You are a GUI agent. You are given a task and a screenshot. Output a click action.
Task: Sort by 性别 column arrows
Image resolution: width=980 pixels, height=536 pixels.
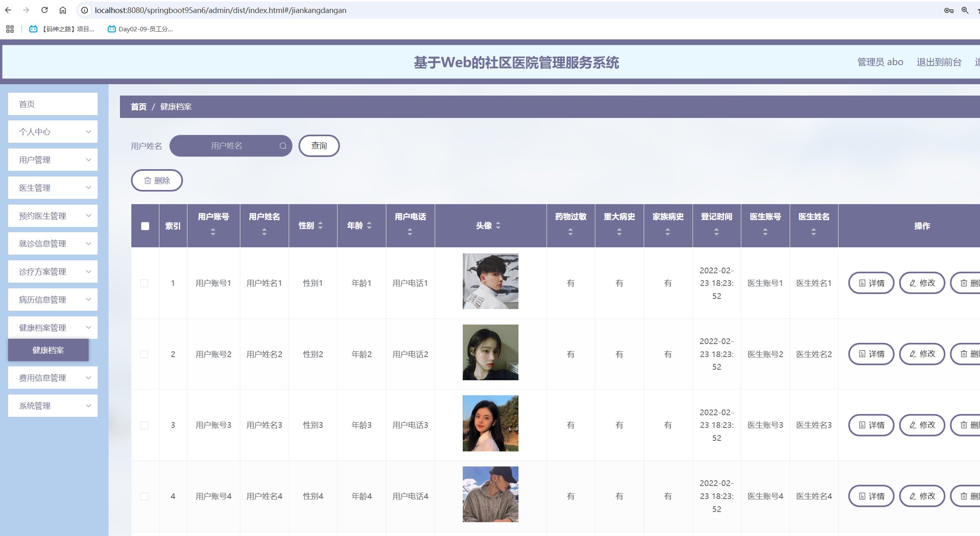pyautogui.click(x=320, y=225)
